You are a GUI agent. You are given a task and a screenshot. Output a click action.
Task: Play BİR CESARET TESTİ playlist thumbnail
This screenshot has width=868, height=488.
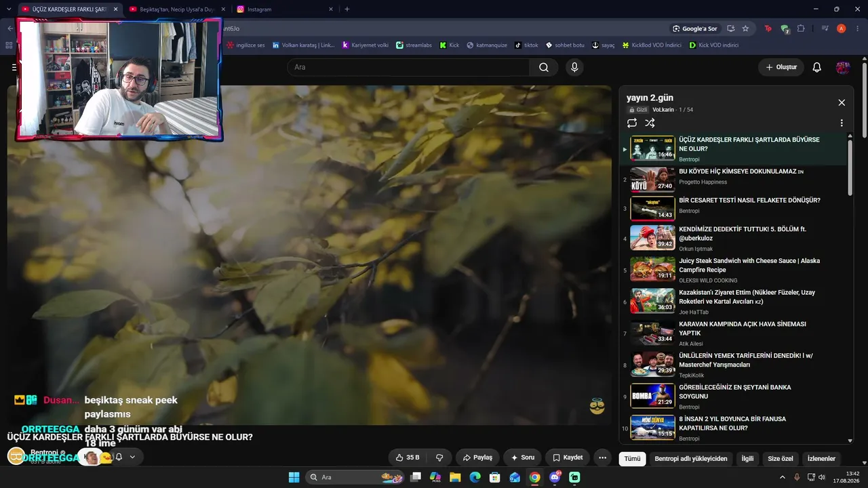coord(652,209)
